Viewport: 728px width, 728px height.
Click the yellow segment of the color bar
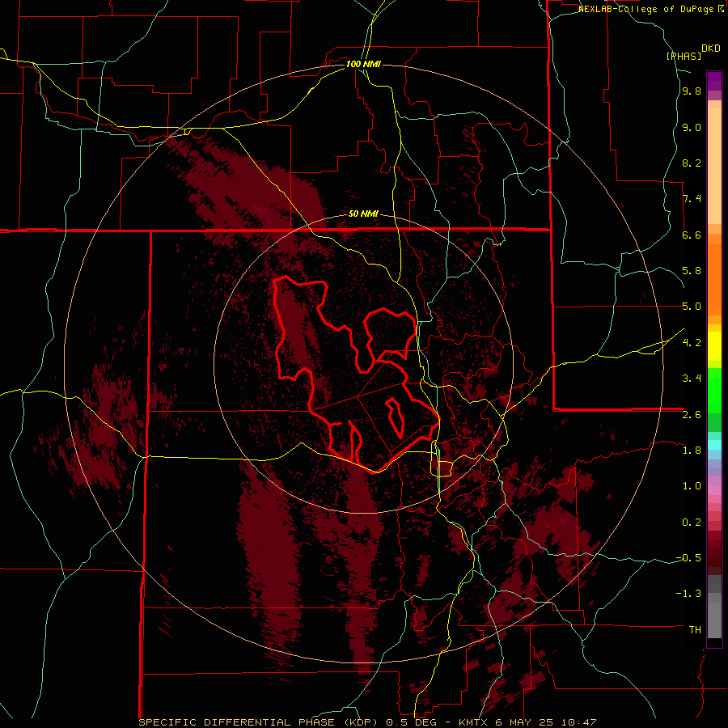click(714, 346)
